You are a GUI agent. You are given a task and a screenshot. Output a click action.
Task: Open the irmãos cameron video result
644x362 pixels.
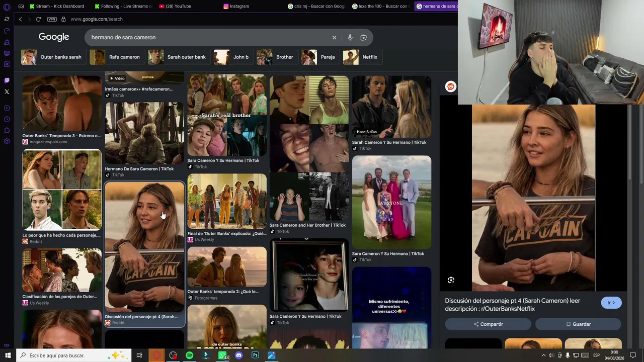[144, 79]
